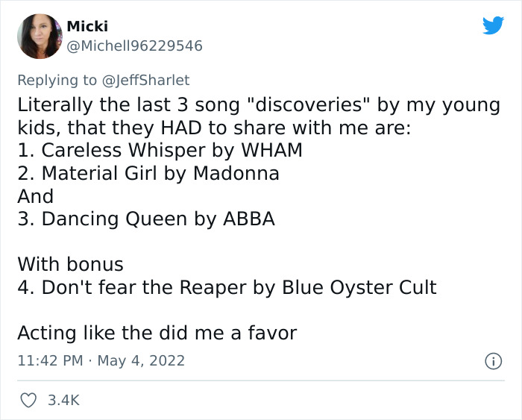Click the Twitter bird logo

coord(493,26)
